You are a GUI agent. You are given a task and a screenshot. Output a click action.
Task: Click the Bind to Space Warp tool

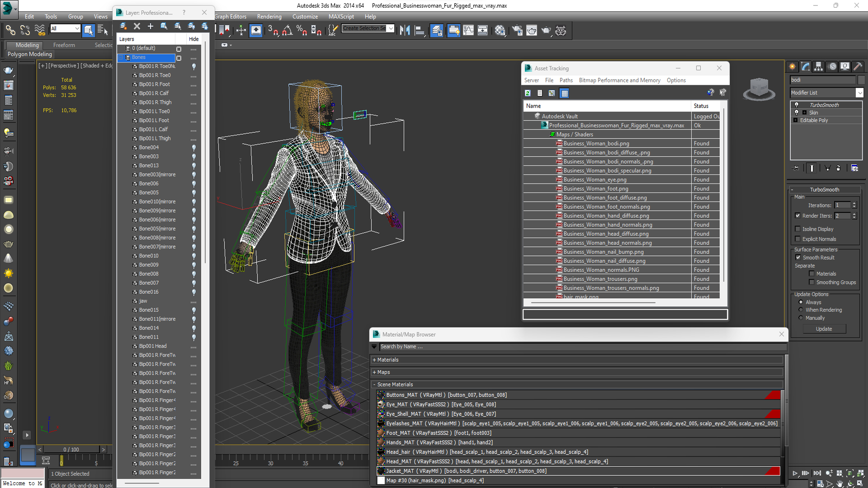click(40, 30)
